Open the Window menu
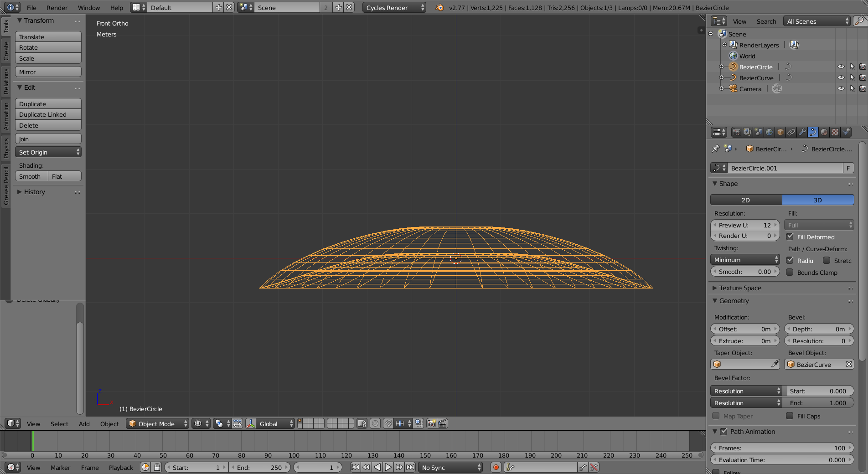 pyautogui.click(x=89, y=7)
